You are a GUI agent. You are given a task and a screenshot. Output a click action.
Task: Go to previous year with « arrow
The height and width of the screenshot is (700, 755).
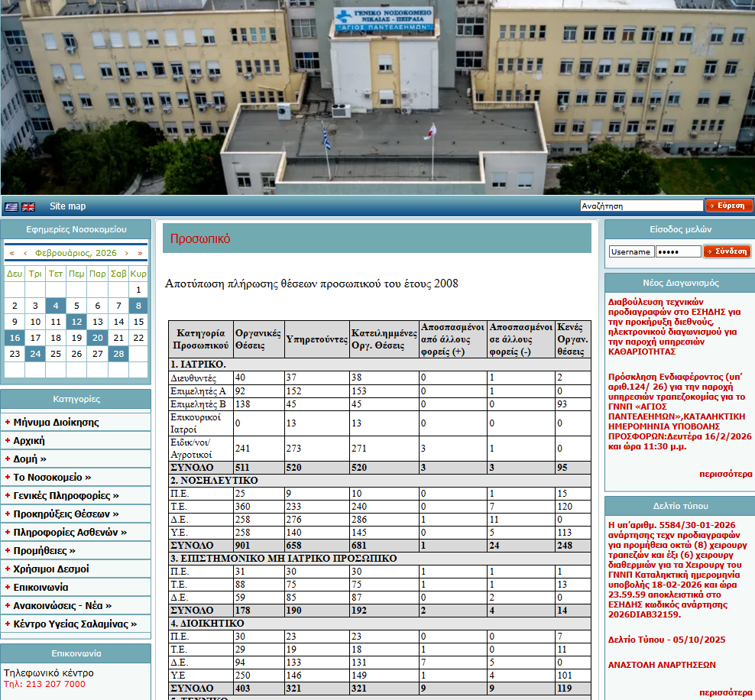click(x=11, y=253)
